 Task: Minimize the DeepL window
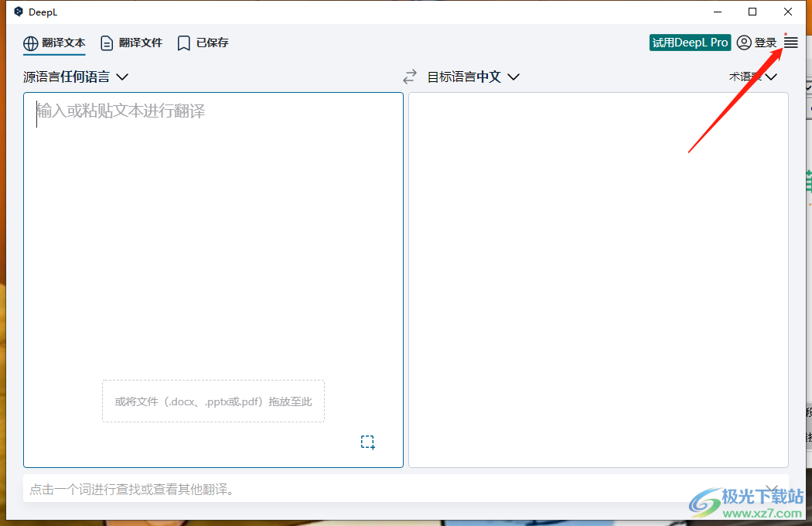pos(717,12)
